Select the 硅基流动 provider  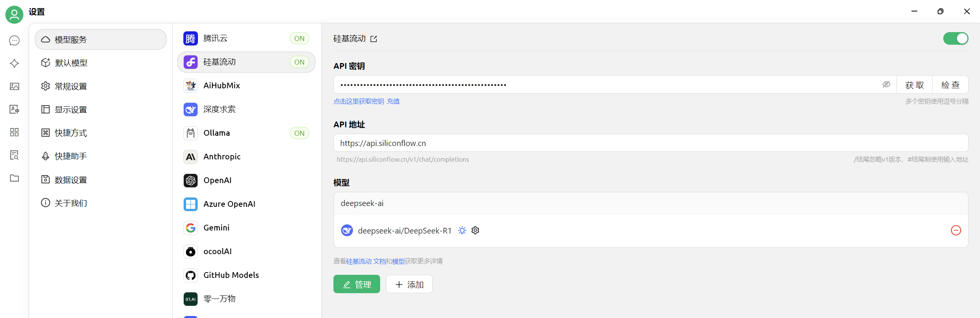click(x=246, y=62)
